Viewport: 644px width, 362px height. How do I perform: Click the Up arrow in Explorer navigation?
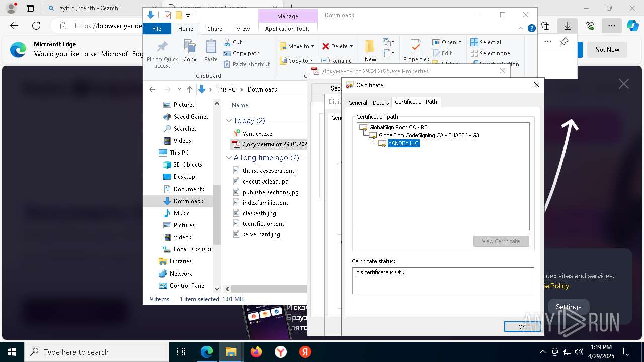[189, 89]
